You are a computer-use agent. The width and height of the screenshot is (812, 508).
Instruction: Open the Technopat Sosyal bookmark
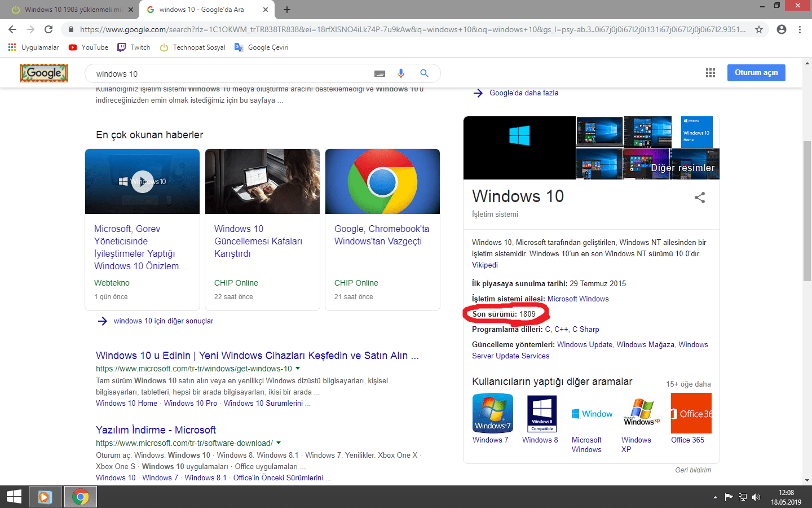(x=193, y=47)
